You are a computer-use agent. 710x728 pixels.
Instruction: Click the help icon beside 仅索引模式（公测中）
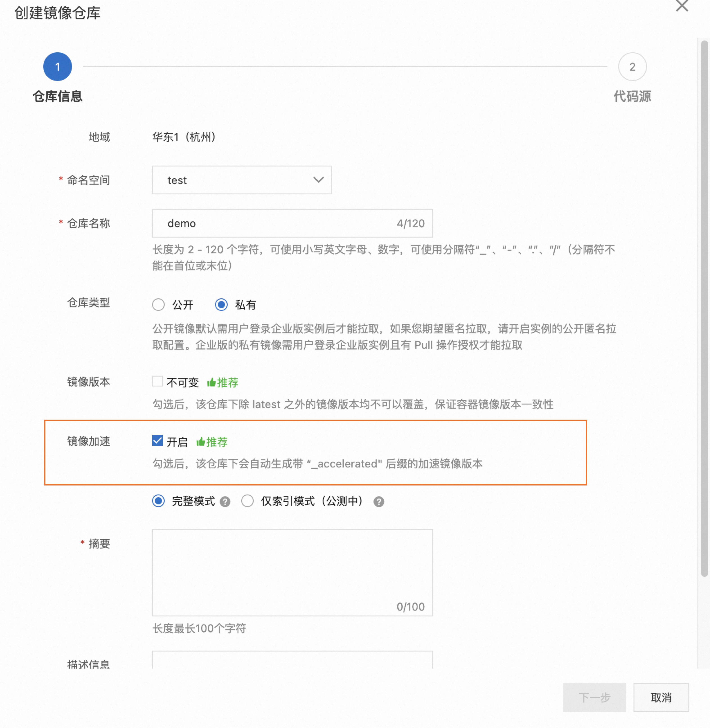(379, 502)
